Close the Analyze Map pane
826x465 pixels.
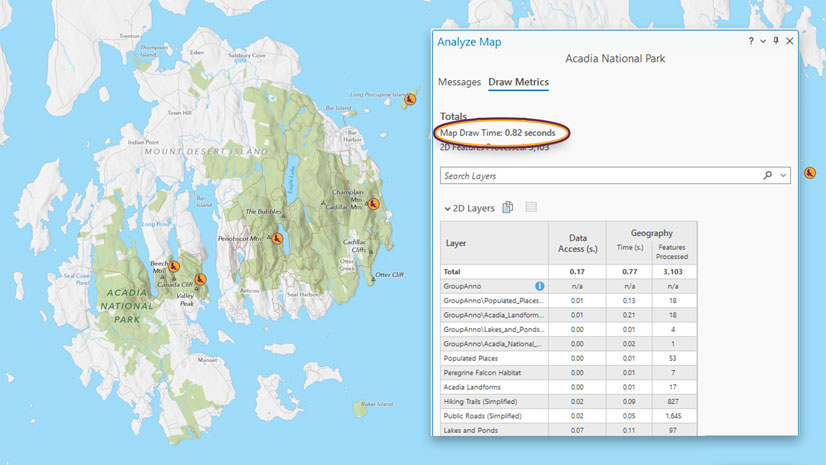(x=790, y=41)
